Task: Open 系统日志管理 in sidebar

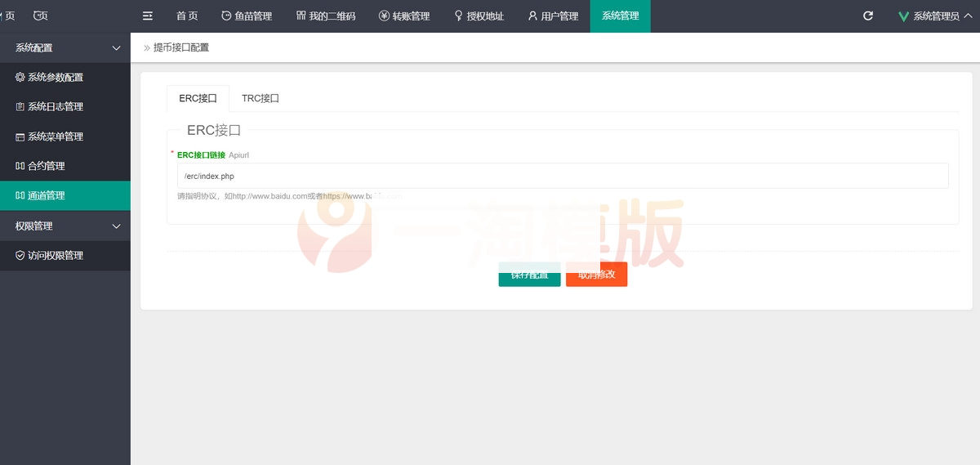Action: tap(56, 107)
